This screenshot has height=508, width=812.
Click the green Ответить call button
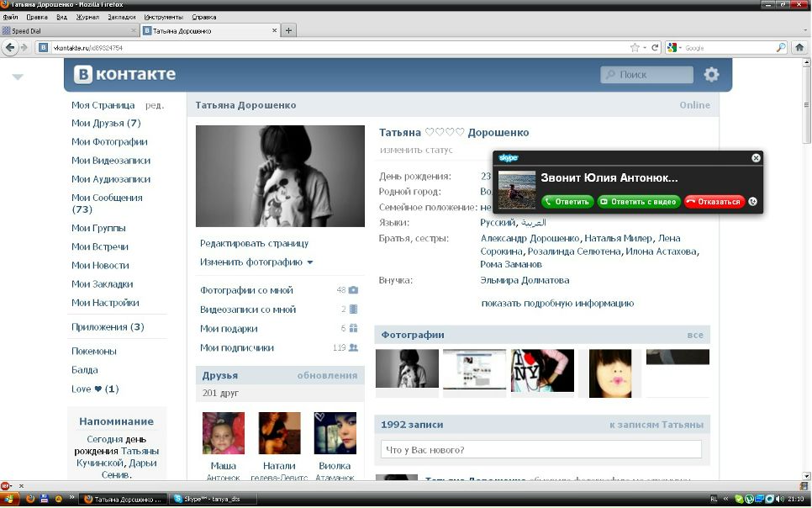pyautogui.click(x=567, y=202)
